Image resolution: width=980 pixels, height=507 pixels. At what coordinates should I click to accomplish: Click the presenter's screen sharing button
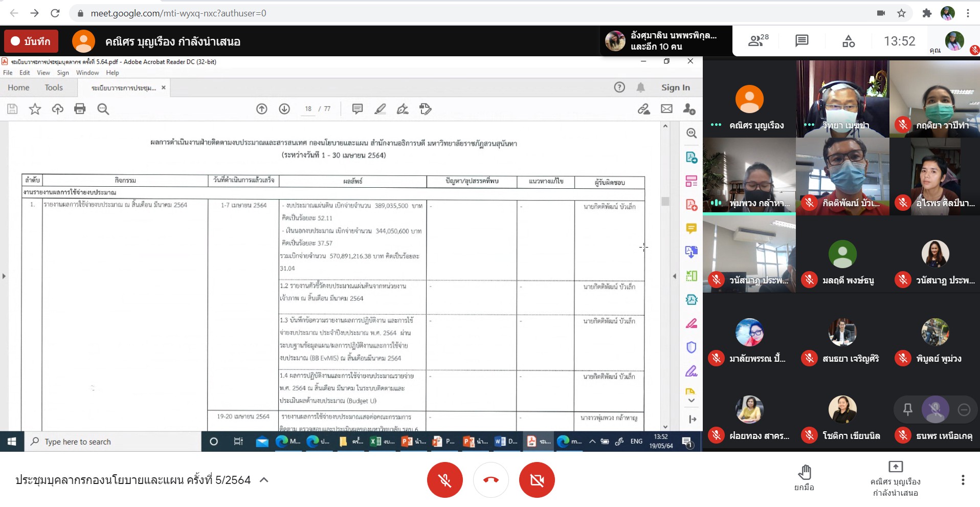(x=895, y=479)
